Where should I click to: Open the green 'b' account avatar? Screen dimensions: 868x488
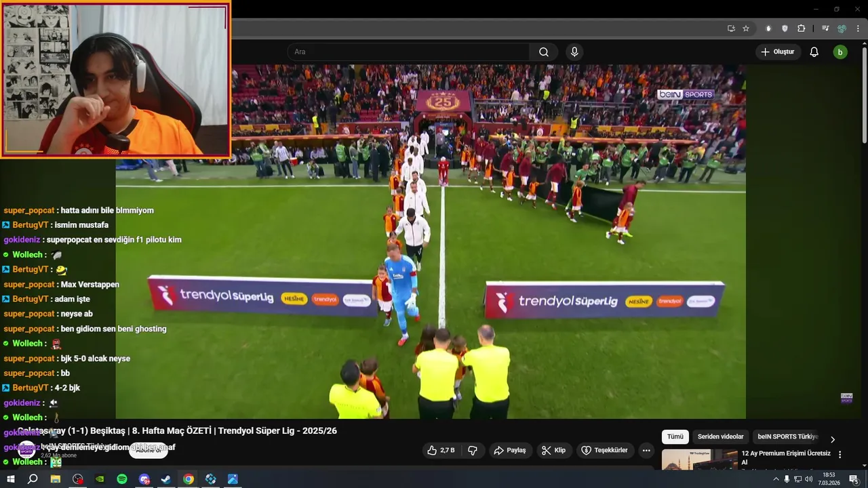point(840,52)
